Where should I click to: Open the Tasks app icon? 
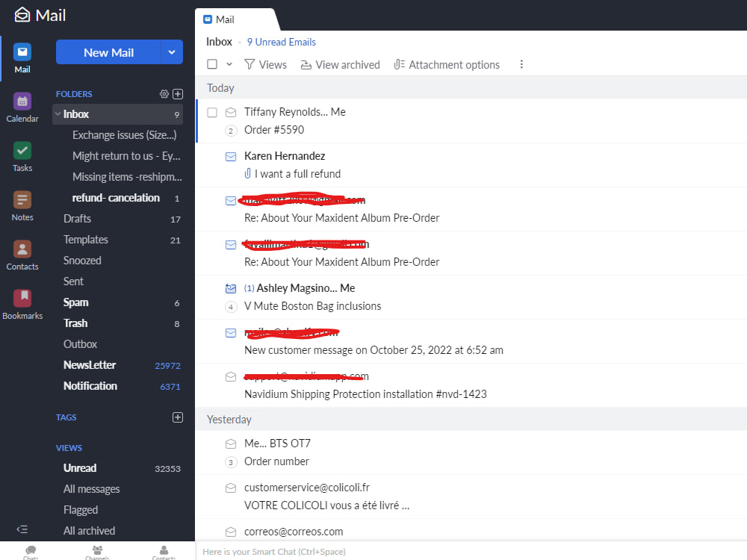[x=22, y=151]
